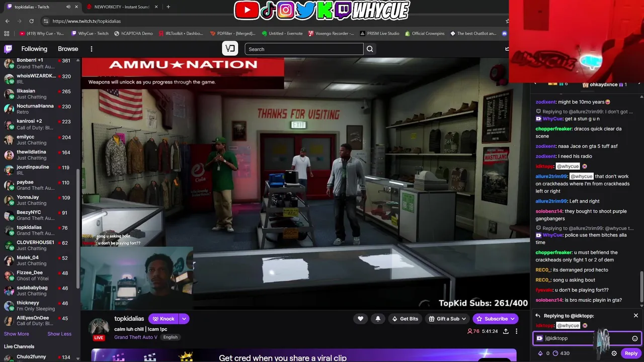Open the Browse page

(x=68, y=49)
